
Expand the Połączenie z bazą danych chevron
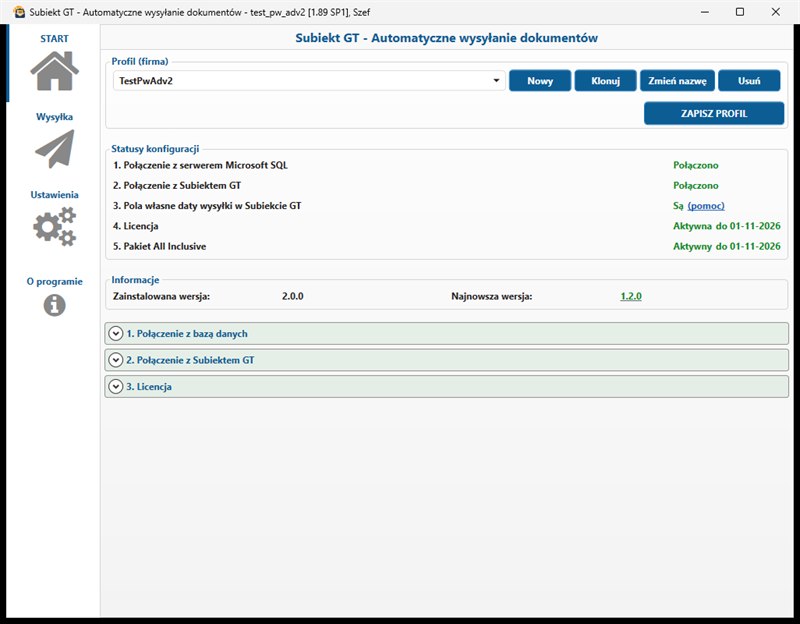(x=116, y=334)
